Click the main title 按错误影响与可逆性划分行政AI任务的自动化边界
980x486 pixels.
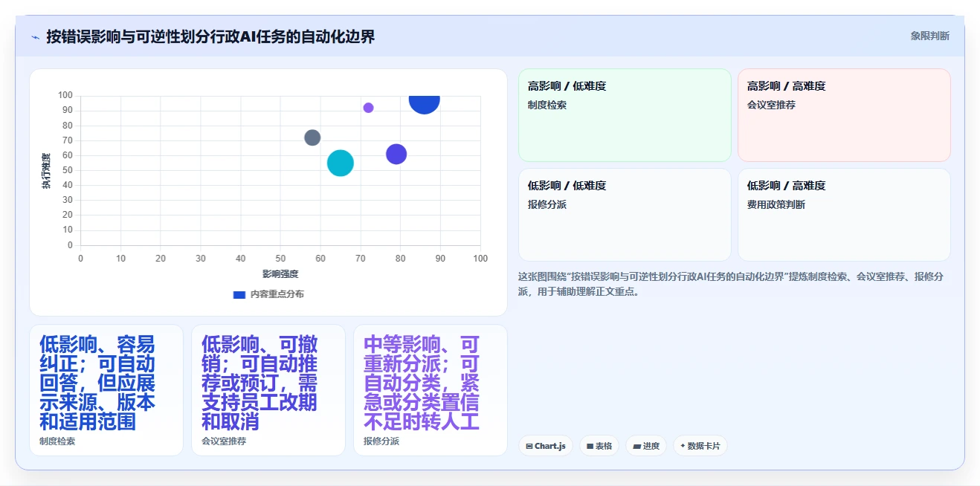click(x=210, y=36)
